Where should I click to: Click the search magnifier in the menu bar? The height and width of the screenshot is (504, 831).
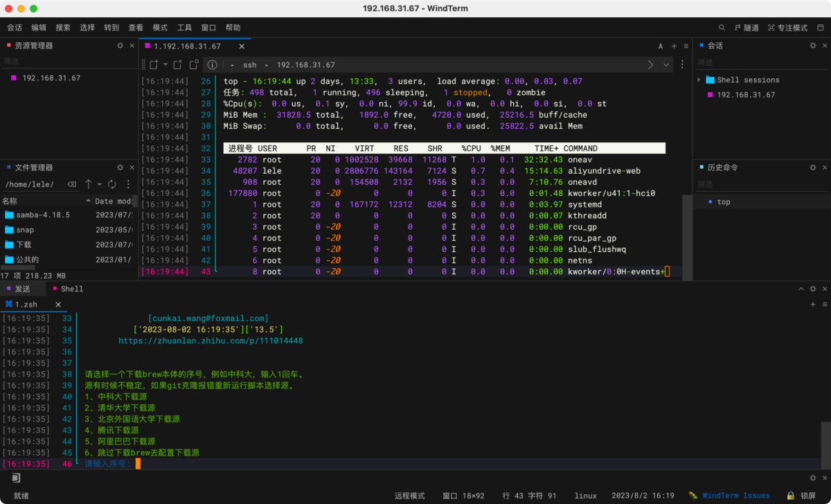pos(722,28)
